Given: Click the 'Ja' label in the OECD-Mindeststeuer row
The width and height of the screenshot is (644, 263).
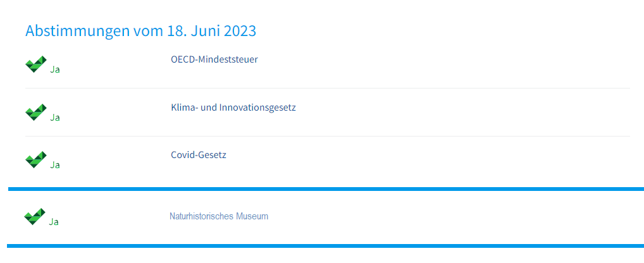Looking at the screenshot, I should coord(55,70).
